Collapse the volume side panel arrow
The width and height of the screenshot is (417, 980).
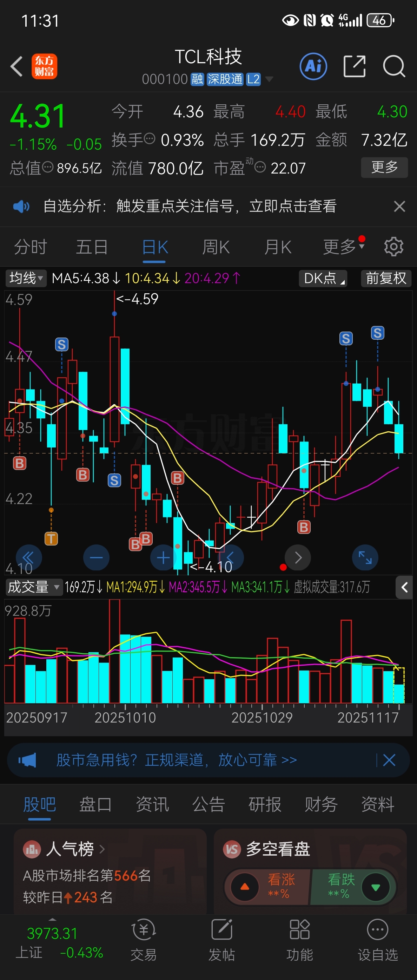pos(404,587)
